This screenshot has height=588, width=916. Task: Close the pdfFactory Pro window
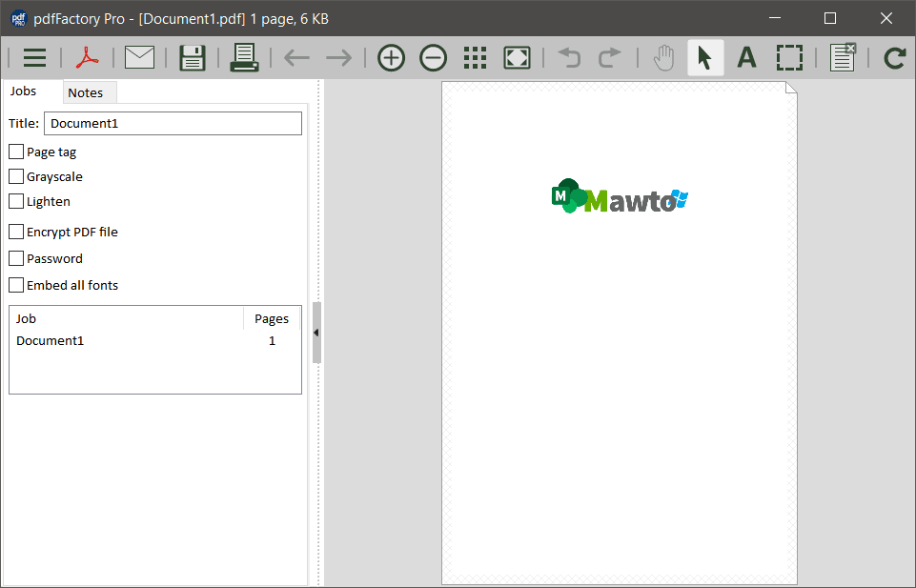click(x=886, y=18)
